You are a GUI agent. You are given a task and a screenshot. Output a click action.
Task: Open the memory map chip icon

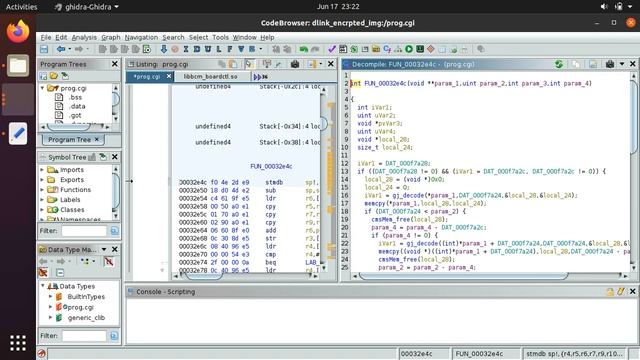pyautogui.click(x=420, y=49)
